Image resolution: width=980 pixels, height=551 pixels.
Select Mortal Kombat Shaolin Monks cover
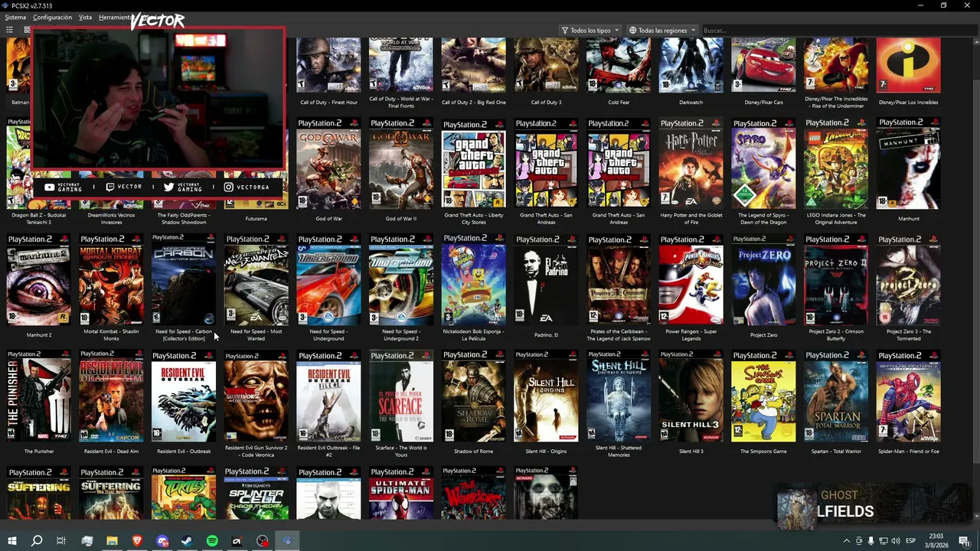pos(111,280)
